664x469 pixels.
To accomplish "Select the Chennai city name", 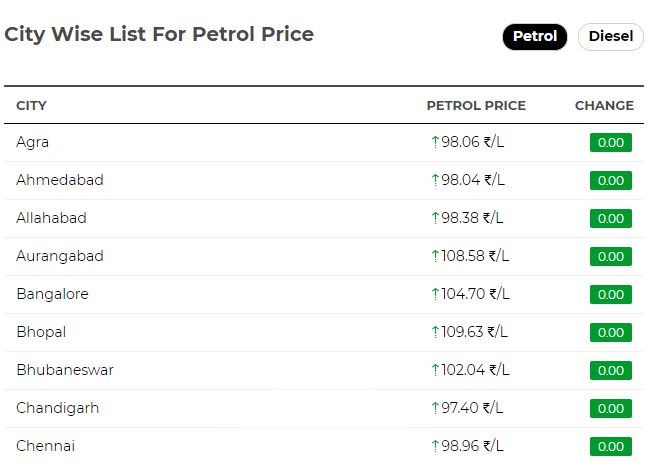I will (46, 446).
